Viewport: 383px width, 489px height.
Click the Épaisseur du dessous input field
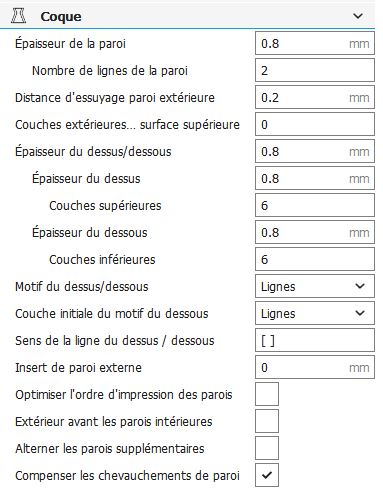315,232
